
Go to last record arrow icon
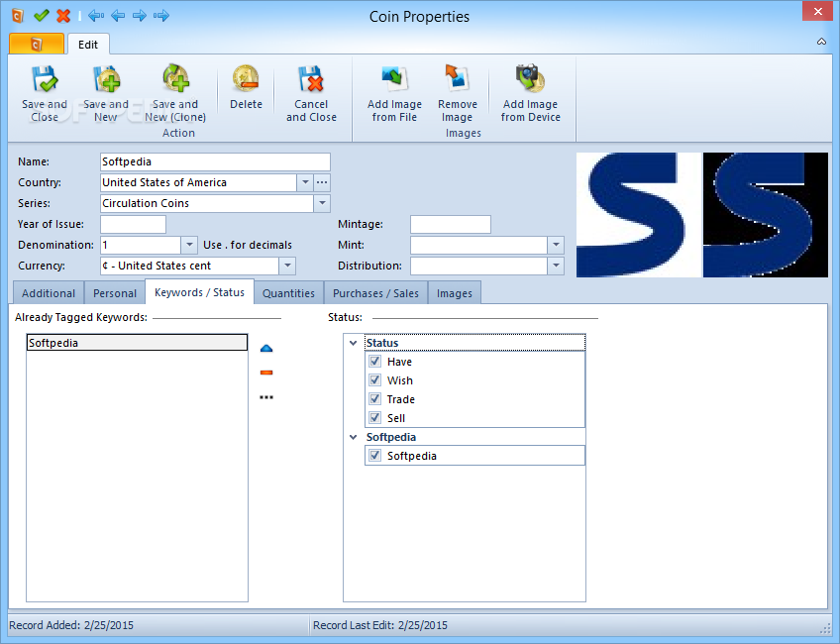[x=161, y=16]
